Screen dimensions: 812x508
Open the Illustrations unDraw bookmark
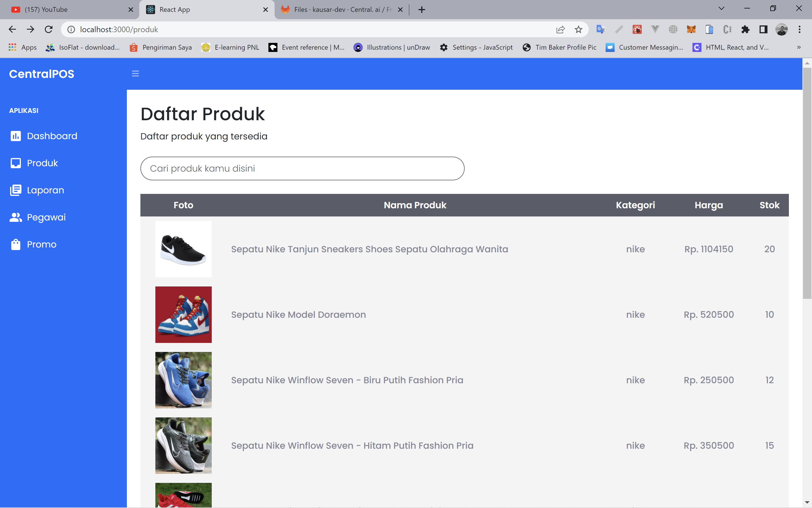tap(392, 47)
